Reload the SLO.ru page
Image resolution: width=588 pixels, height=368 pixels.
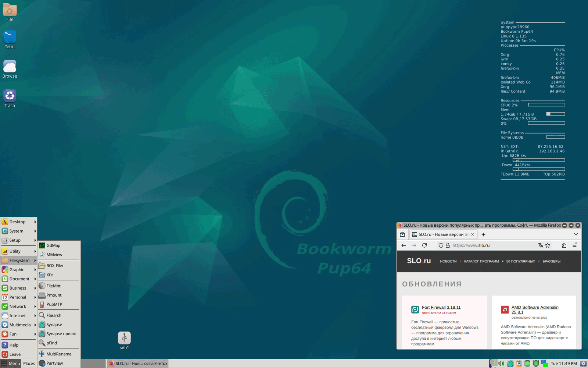coord(424,245)
